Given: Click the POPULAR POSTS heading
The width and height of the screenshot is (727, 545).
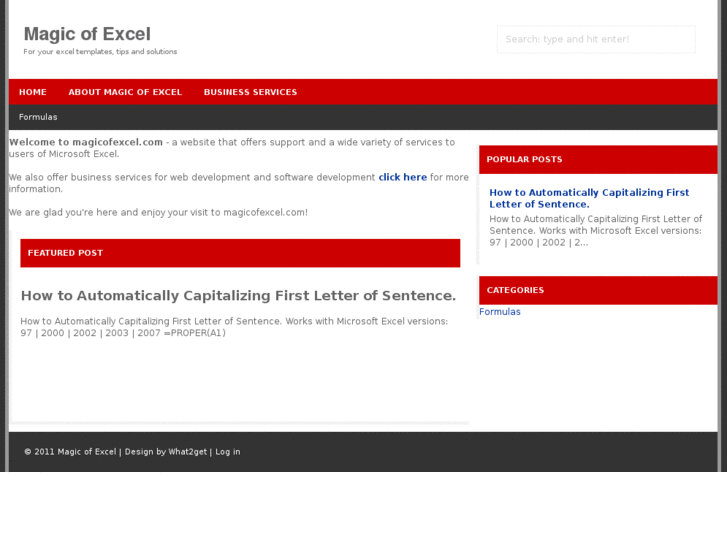Looking at the screenshot, I should pyautogui.click(x=524, y=159).
